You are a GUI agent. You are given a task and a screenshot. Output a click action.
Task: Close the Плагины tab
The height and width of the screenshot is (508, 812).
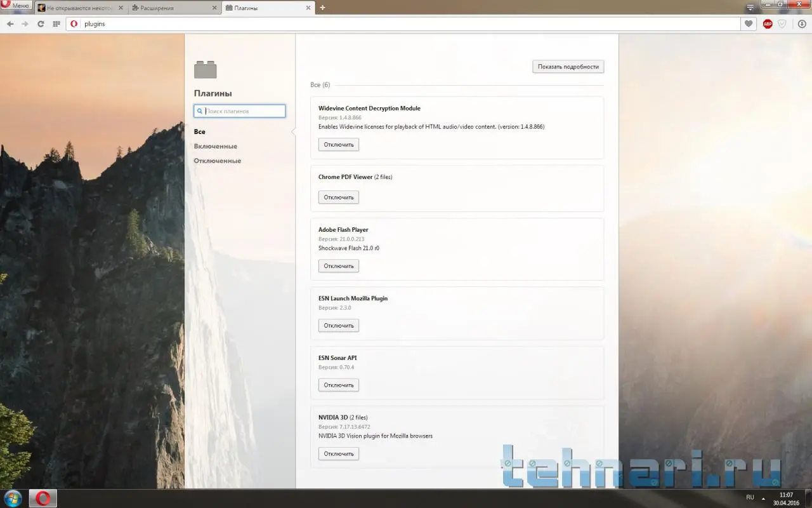(x=309, y=8)
